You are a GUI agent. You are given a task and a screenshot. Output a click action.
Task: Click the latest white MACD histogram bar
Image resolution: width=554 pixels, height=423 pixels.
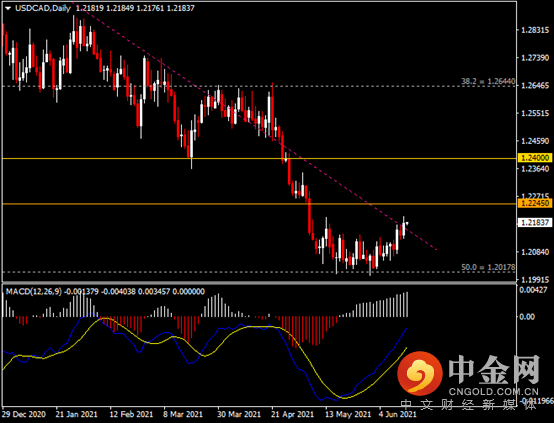(x=407, y=304)
